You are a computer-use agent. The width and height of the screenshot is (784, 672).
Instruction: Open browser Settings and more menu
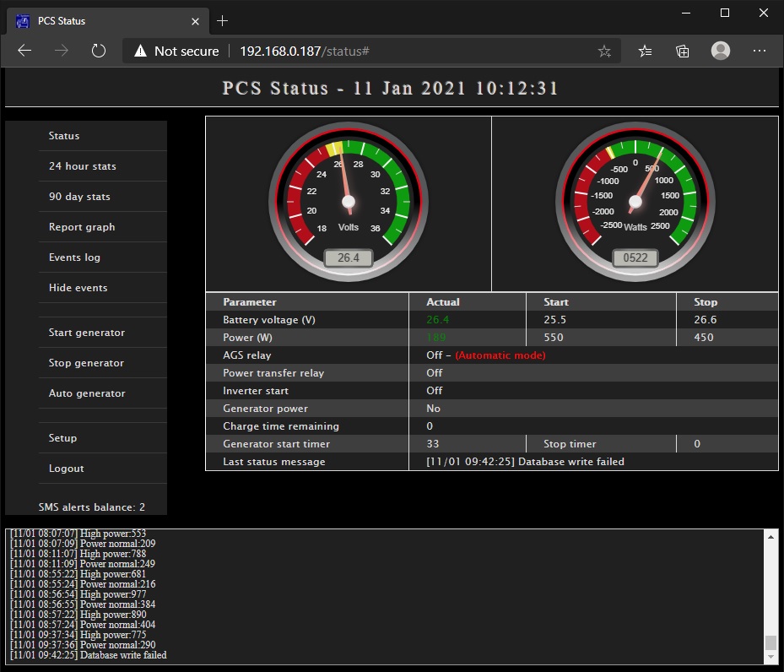(x=759, y=51)
